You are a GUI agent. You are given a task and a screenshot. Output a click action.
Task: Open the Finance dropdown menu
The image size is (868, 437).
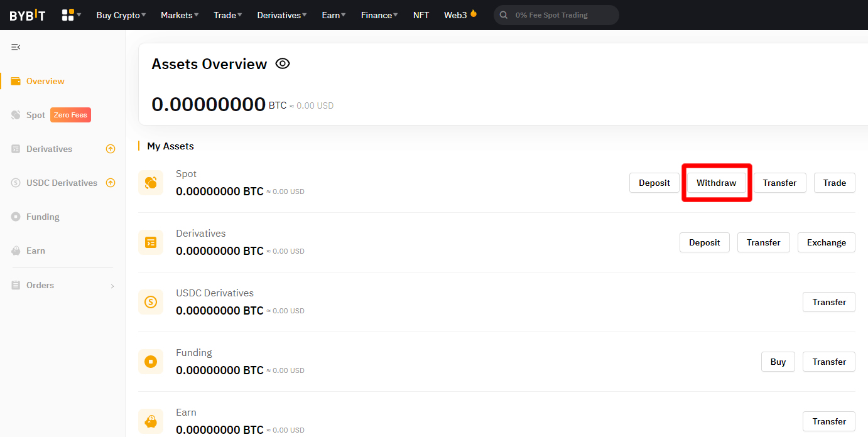(378, 14)
